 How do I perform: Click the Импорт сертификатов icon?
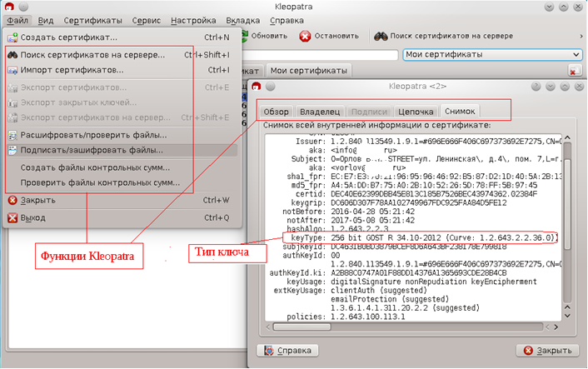tap(12, 70)
